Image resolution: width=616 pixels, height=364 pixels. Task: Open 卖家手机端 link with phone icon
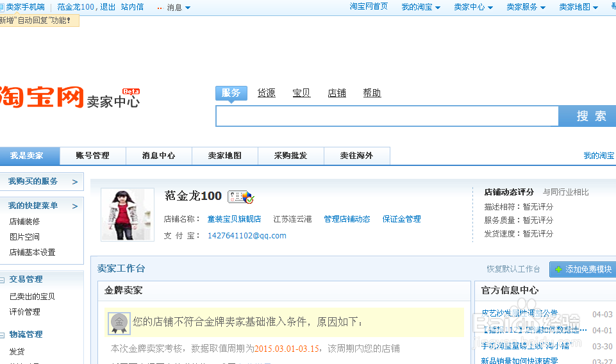point(22,7)
